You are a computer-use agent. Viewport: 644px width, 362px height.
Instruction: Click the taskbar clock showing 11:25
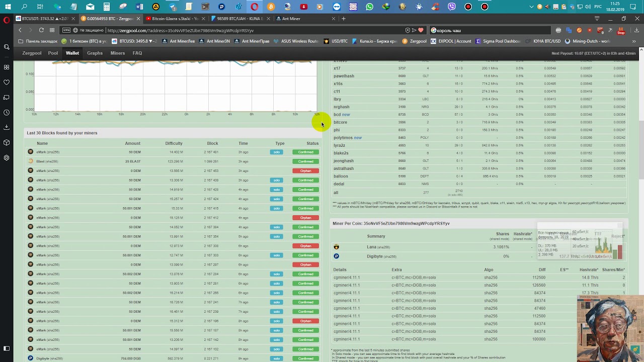(616, 7)
